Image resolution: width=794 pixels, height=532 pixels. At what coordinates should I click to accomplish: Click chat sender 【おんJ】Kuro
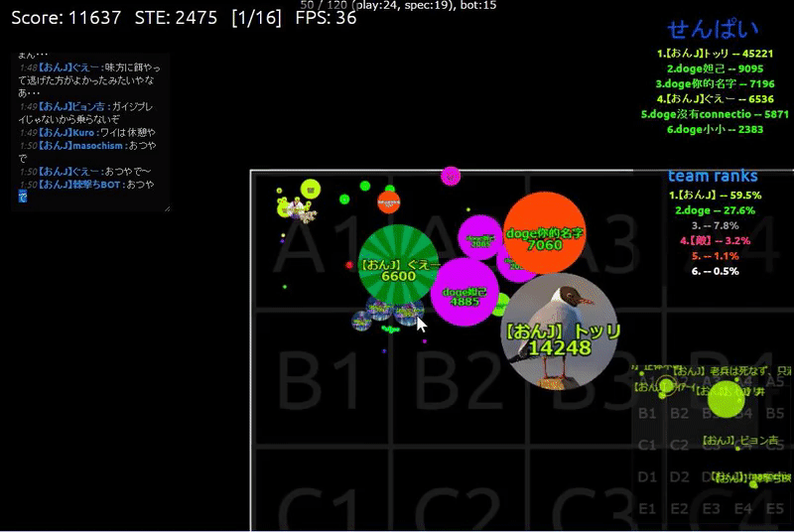point(66,132)
